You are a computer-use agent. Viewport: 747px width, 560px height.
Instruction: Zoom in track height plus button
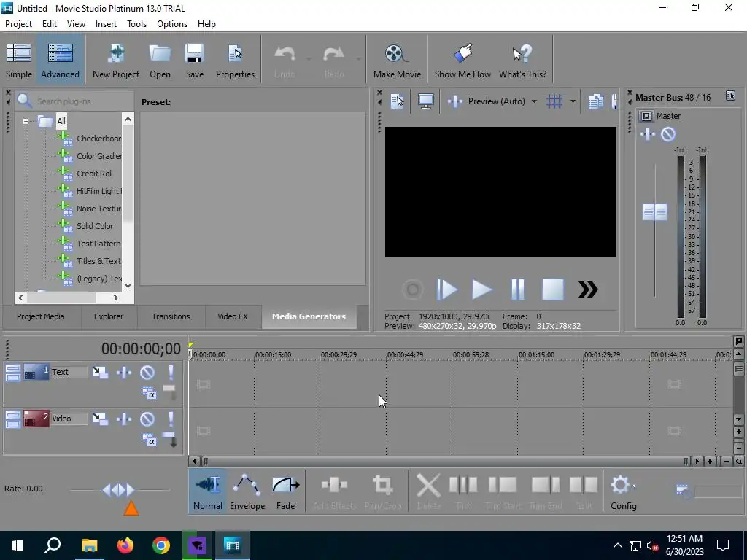coord(738,432)
